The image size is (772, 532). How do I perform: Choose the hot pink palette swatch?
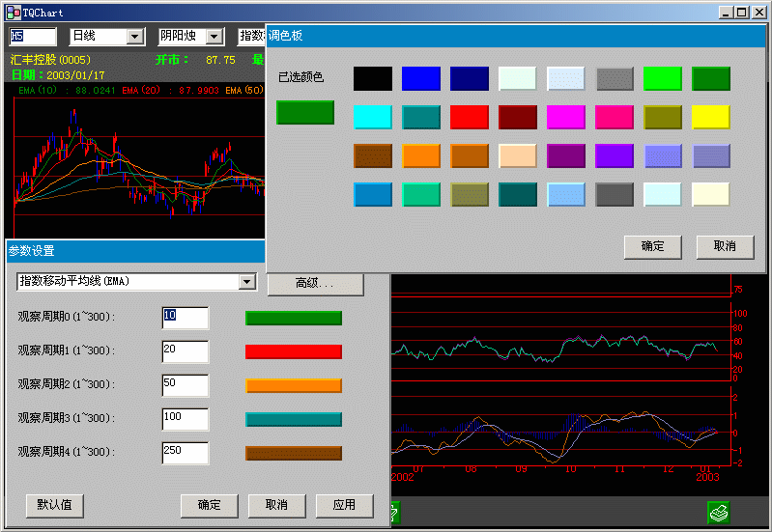tap(614, 117)
